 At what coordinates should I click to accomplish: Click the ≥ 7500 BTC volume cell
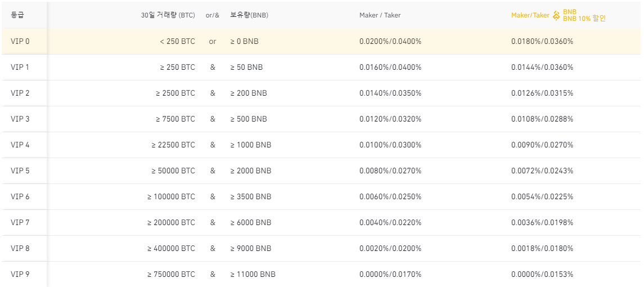click(175, 119)
